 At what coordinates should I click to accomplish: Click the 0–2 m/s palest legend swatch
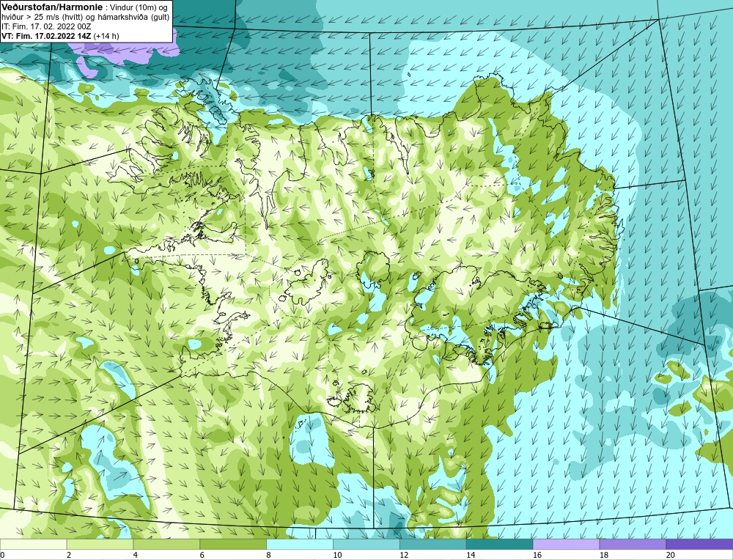click(x=33, y=544)
